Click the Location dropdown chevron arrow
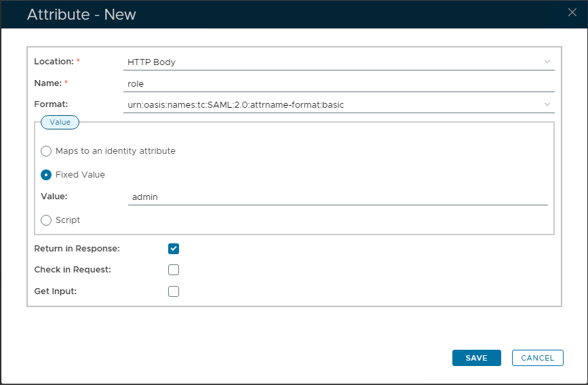588x385 pixels. [547, 62]
